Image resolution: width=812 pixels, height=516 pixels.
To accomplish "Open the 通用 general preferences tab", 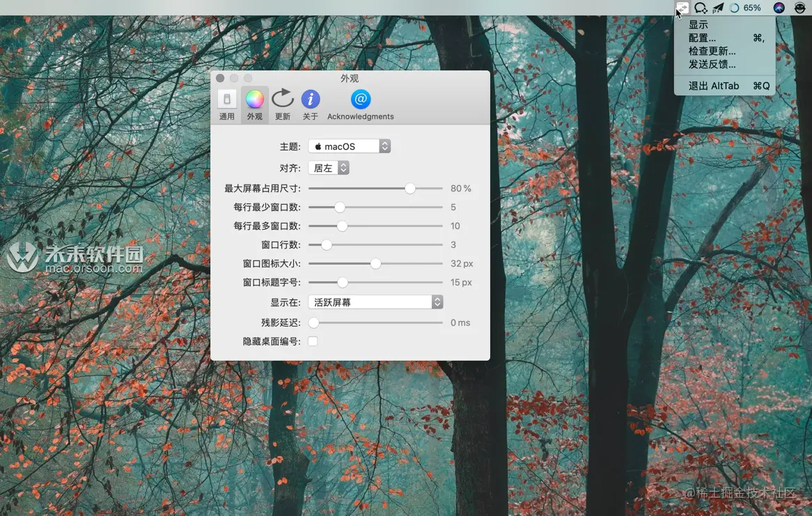I will point(227,104).
